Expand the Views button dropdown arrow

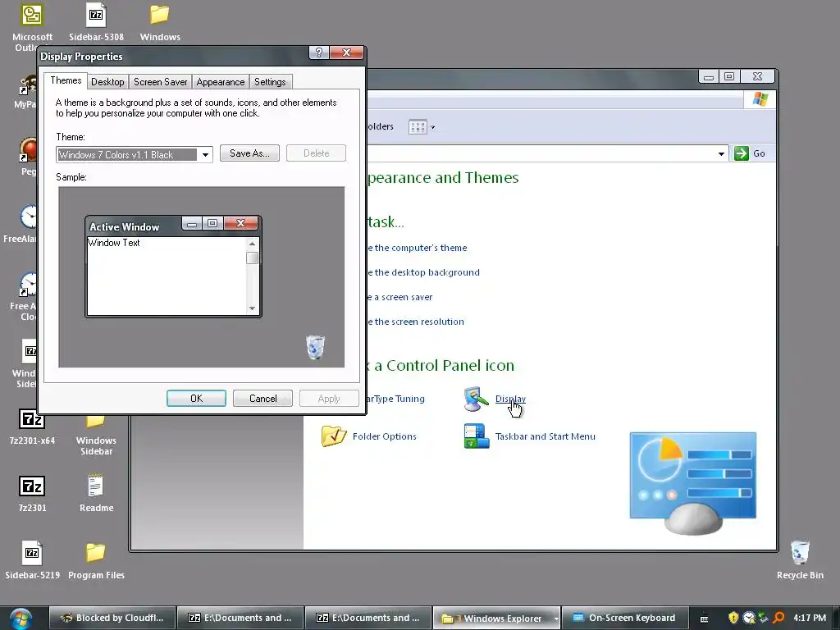tap(433, 127)
